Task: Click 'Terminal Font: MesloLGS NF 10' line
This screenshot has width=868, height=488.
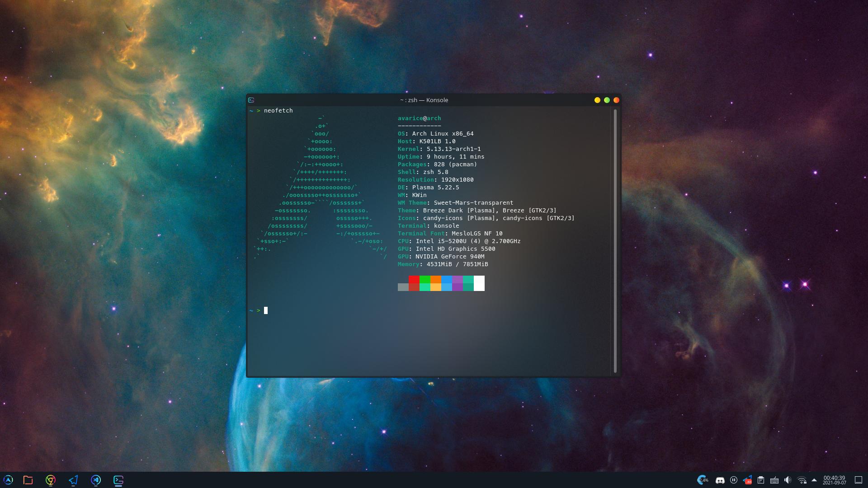Action: [450, 234]
